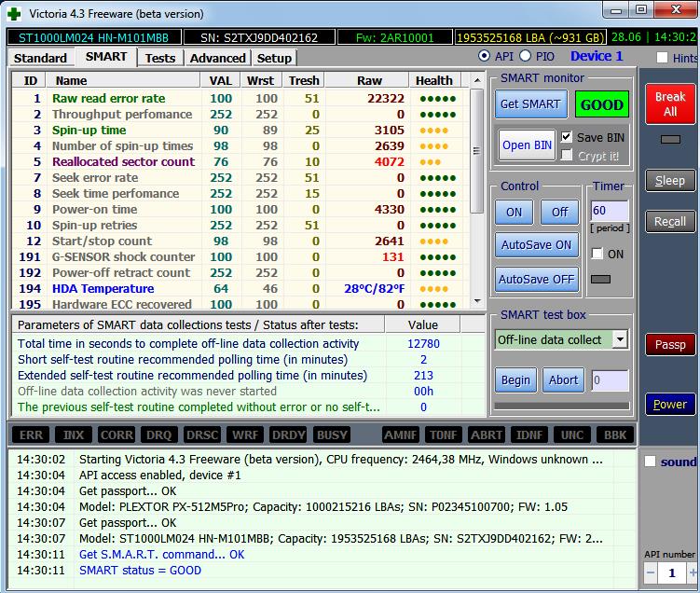Click the Power button
The height and width of the screenshot is (593, 700).
(x=670, y=404)
